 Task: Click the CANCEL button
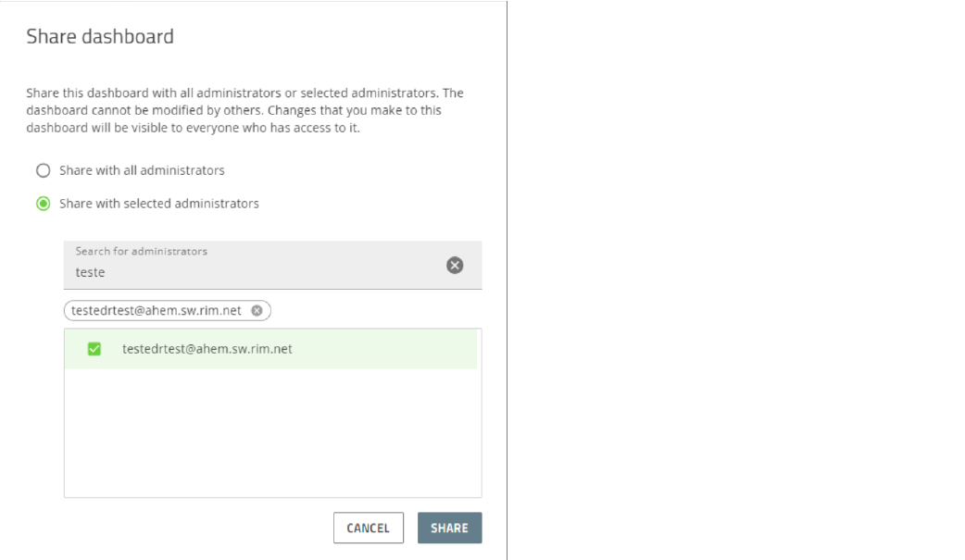(368, 528)
